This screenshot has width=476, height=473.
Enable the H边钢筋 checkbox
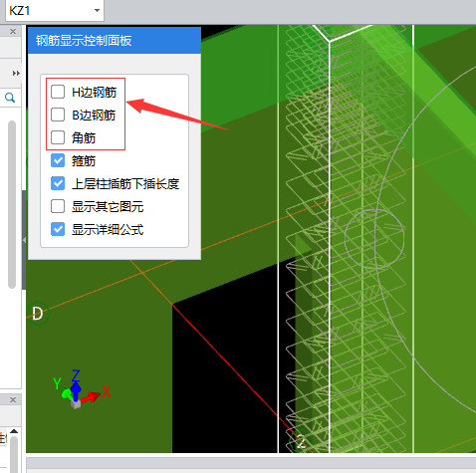coord(58,92)
